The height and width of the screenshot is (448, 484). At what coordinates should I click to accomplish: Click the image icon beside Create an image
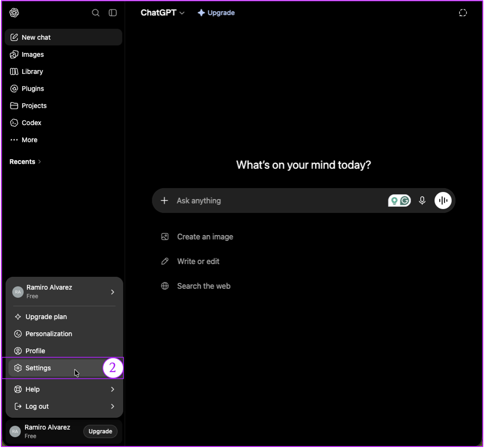pos(165,237)
